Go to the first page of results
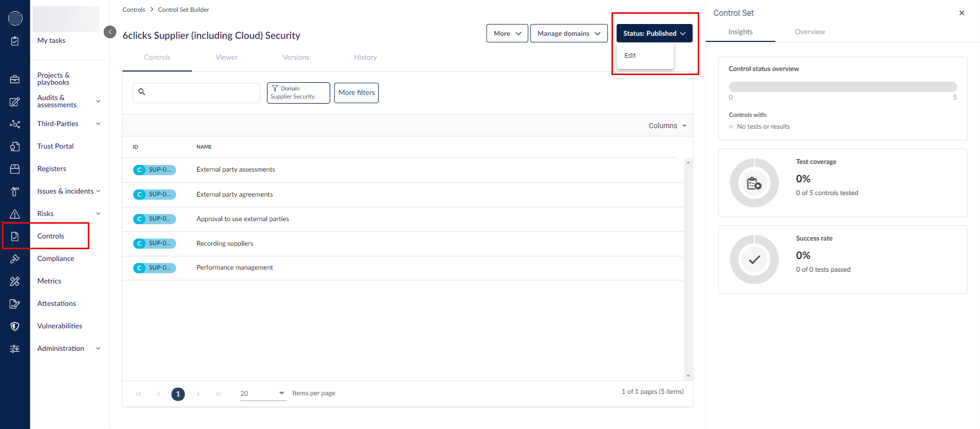This screenshot has width=980, height=429. pos(138,394)
